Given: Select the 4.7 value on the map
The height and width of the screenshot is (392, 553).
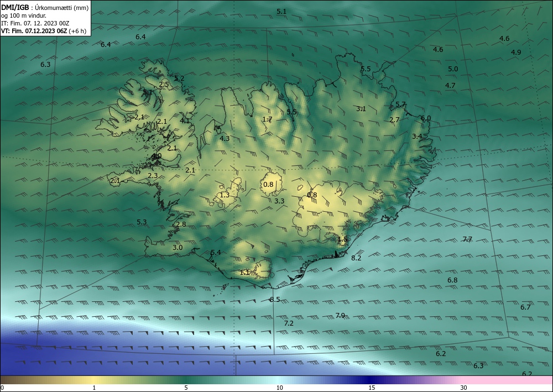Looking at the screenshot, I should (450, 85).
